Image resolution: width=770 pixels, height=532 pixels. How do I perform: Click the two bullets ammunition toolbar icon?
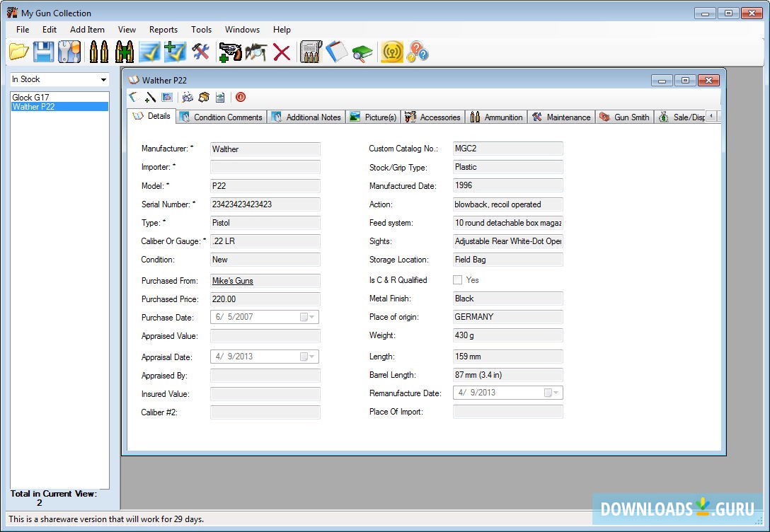pyautogui.click(x=98, y=52)
